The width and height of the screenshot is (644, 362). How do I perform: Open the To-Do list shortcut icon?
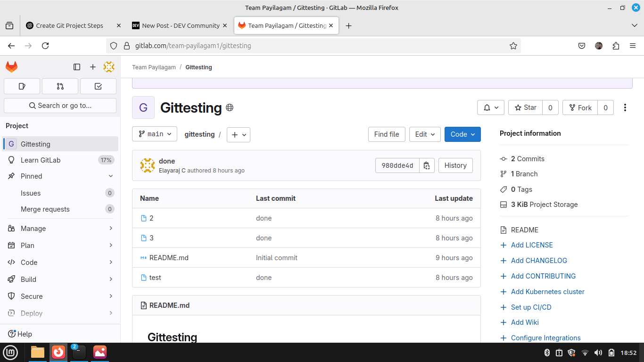tap(98, 86)
